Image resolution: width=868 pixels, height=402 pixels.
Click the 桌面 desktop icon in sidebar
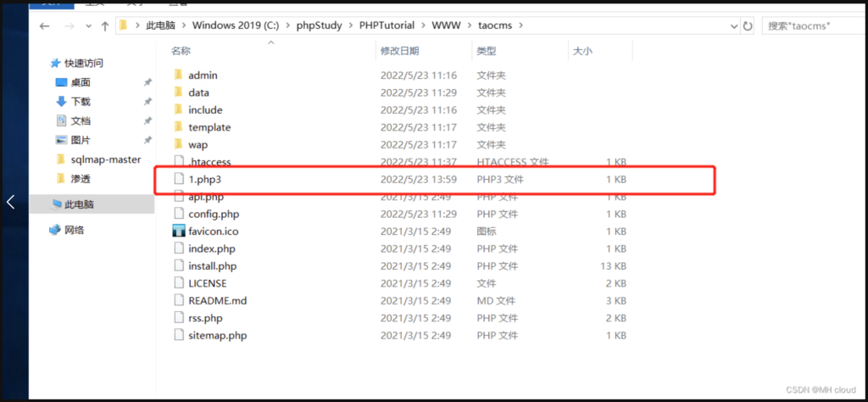(61, 82)
